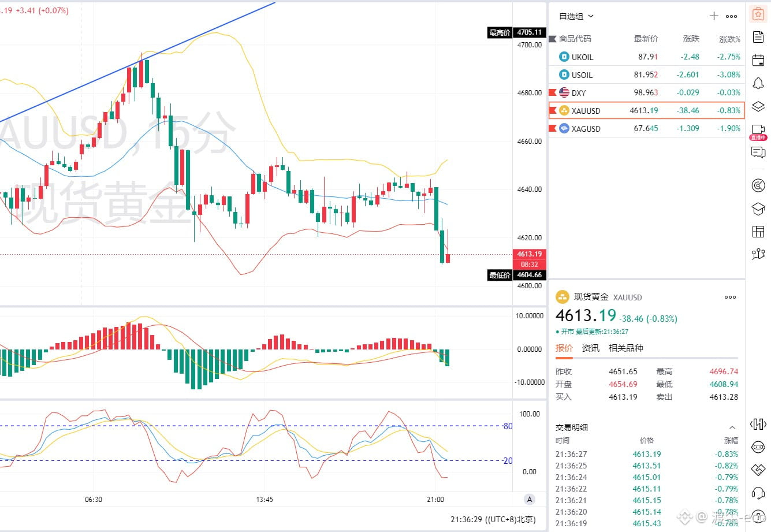Image resolution: width=771 pixels, height=532 pixels.
Task: Click the 80 overbought level label on KDJ
Action: tap(508, 426)
